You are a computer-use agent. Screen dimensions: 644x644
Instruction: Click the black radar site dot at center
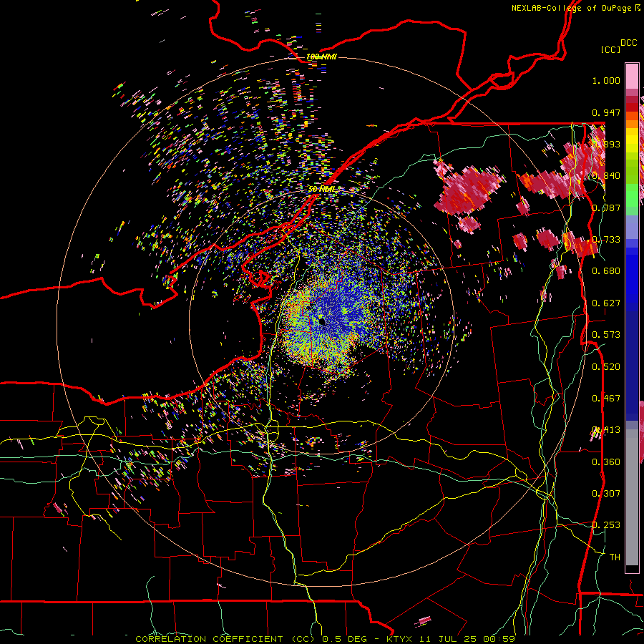click(322, 321)
